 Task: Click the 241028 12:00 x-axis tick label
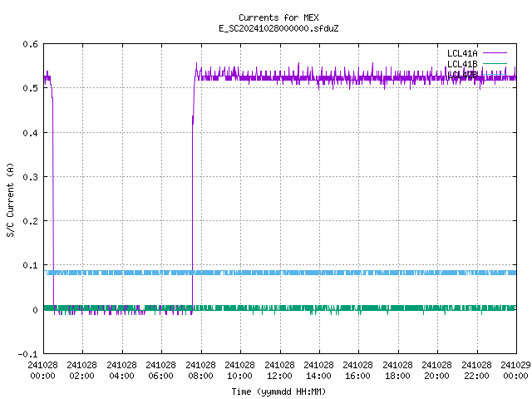(279, 370)
